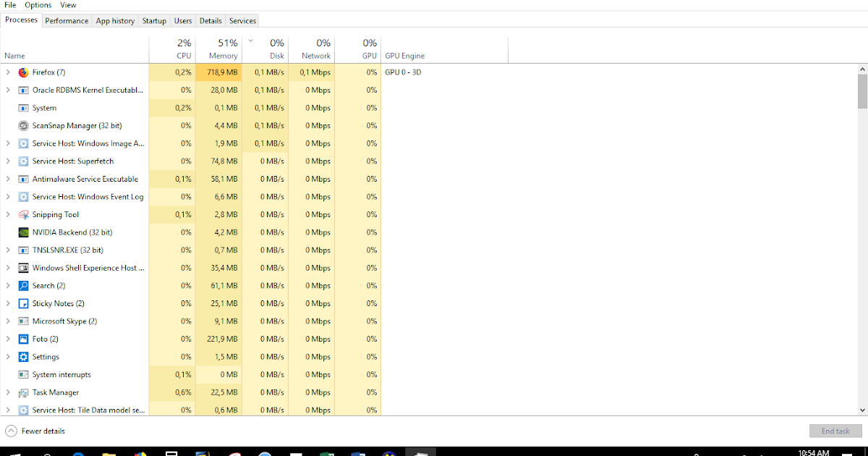Click the Service Host: Windows Event Log icon
The image size is (868, 456).
click(x=23, y=197)
